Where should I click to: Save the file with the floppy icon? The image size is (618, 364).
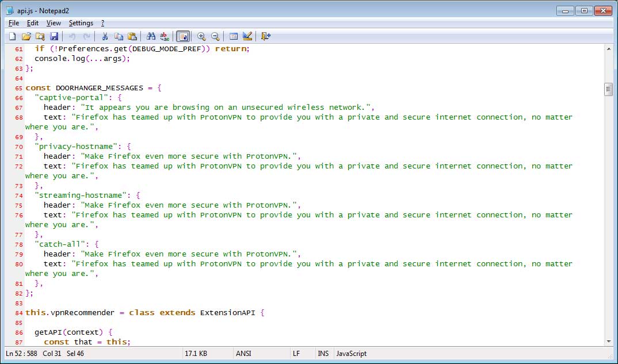coord(54,37)
